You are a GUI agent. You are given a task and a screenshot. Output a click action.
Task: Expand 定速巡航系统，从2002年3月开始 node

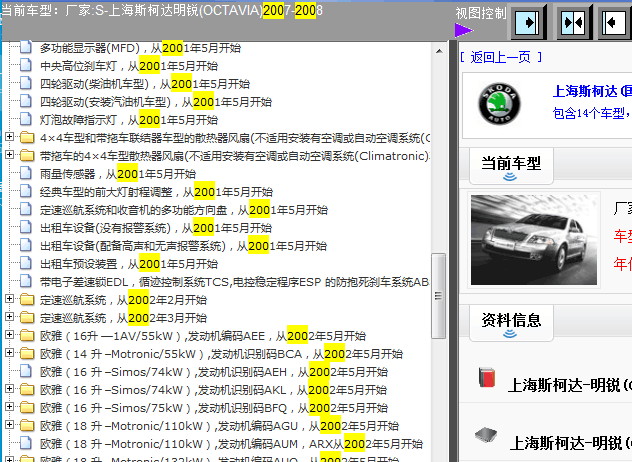click(x=9, y=317)
